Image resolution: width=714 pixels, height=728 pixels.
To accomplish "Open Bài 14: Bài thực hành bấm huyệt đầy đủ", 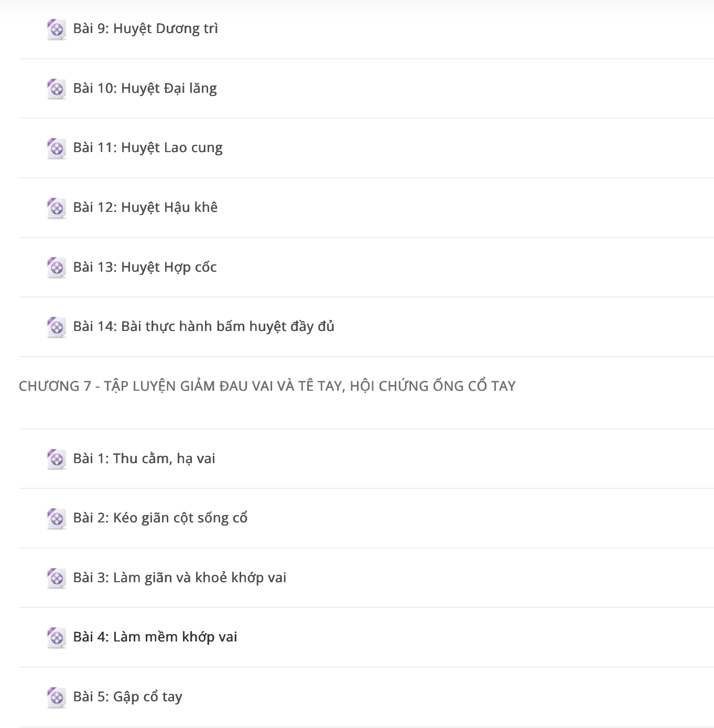I will click(204, 326).
